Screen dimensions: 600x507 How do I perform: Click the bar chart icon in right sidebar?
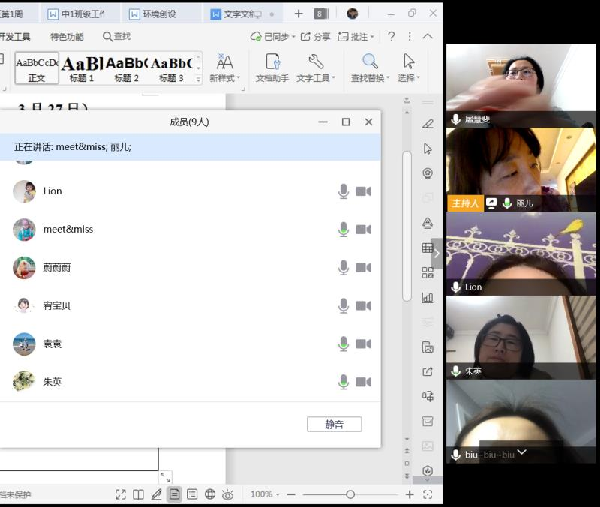point(427,297)
